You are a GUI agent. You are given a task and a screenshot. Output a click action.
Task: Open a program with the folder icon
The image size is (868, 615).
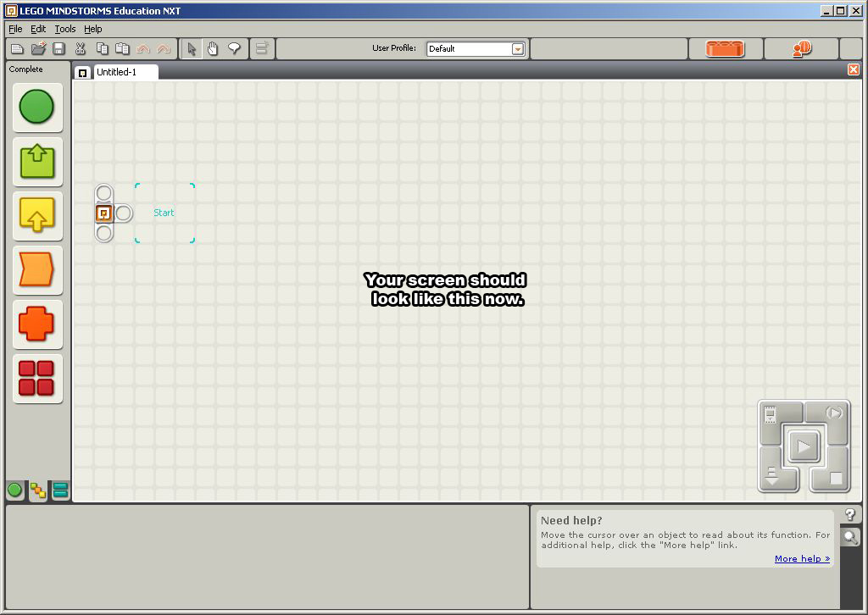(x=38, y=48)
